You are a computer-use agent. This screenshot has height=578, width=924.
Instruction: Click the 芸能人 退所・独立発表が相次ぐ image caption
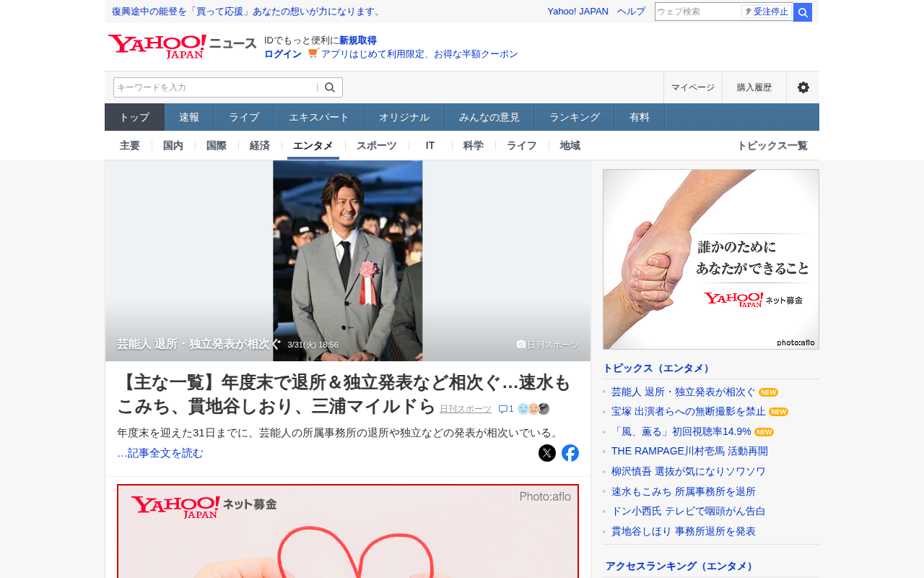pyautogui.click(x=199, y=344)
